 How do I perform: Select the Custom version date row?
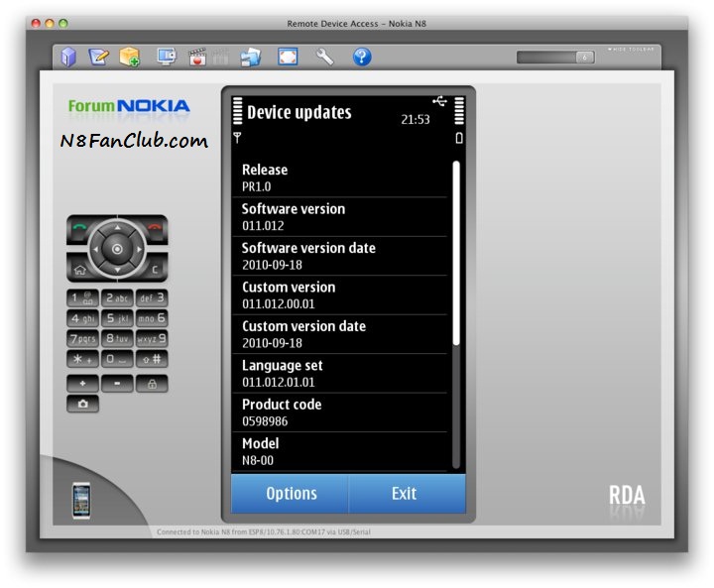coord(340,334)
